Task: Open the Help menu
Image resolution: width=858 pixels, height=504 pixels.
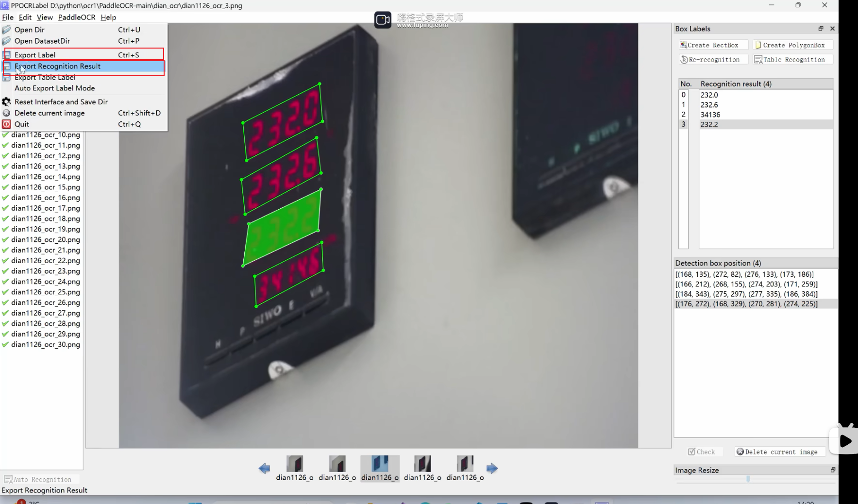Action: point(108,17)
